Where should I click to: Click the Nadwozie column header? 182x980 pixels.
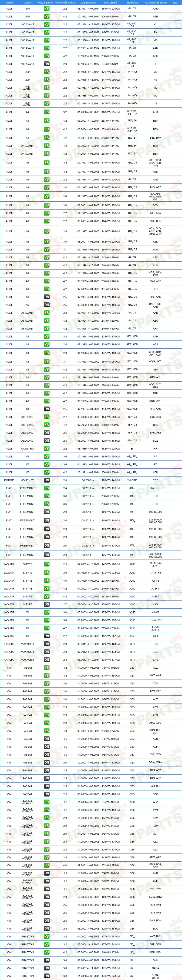click(132, 2)
